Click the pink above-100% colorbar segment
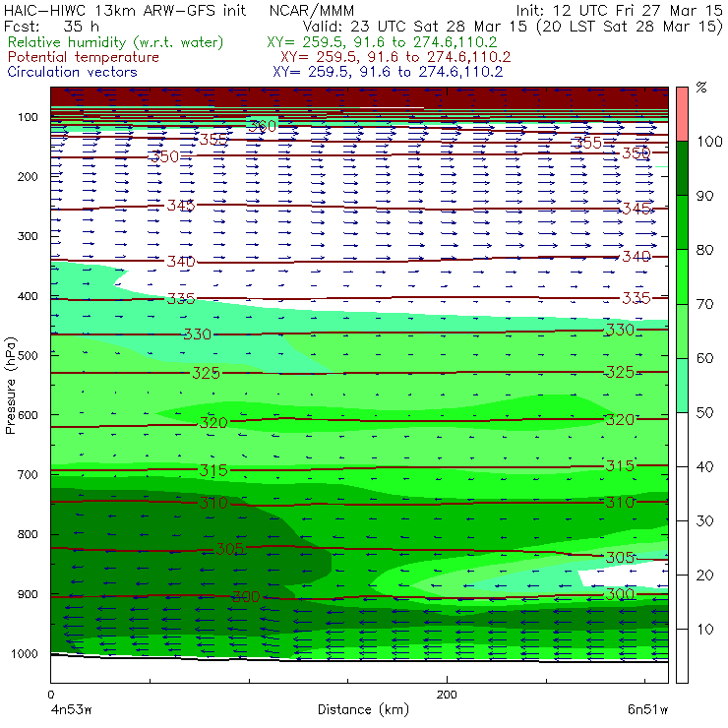The height and width of the screenshot is (728, 728). click(682, 114)
